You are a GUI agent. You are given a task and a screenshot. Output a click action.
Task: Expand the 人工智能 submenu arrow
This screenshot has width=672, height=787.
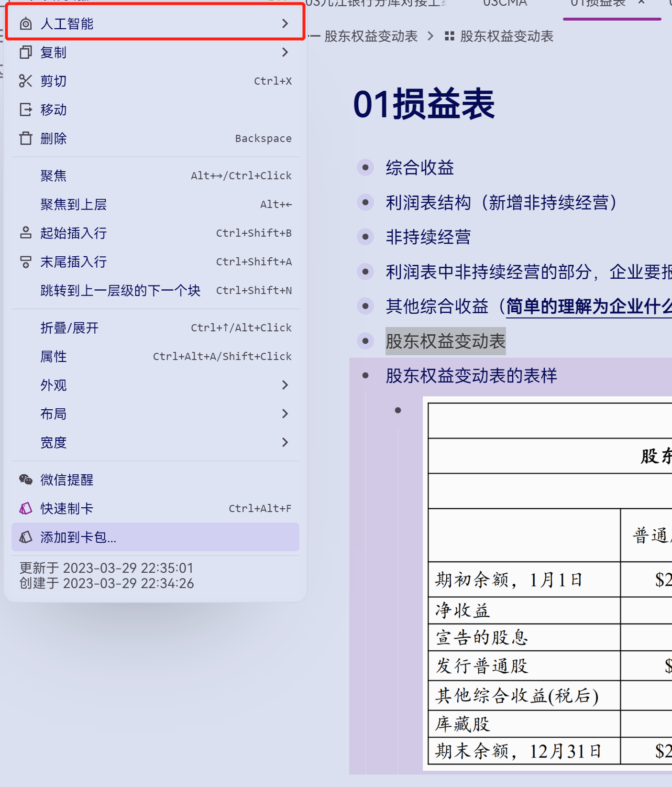pyautogui.click(x=285, y=24)
